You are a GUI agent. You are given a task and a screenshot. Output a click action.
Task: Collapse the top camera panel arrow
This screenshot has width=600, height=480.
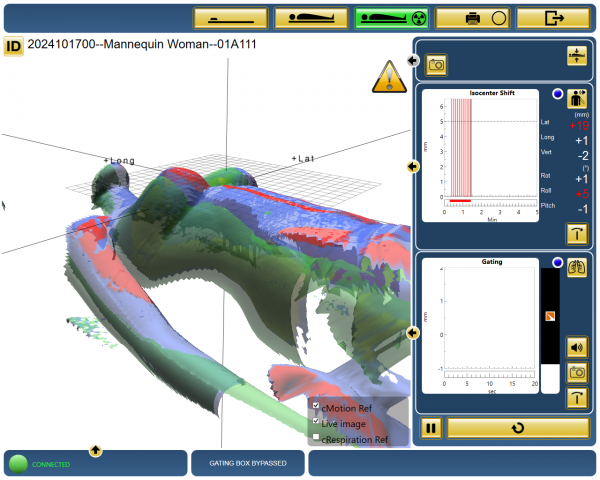(413, 60)
